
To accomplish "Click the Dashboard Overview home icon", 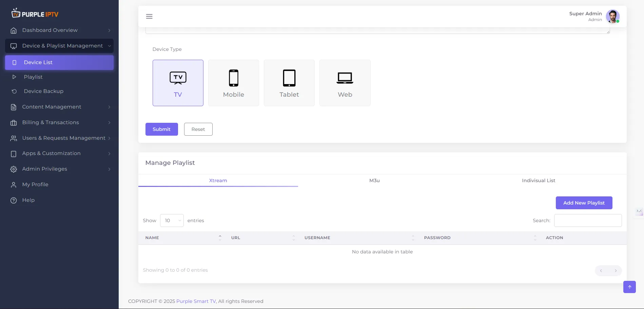I will pos(14,30).
